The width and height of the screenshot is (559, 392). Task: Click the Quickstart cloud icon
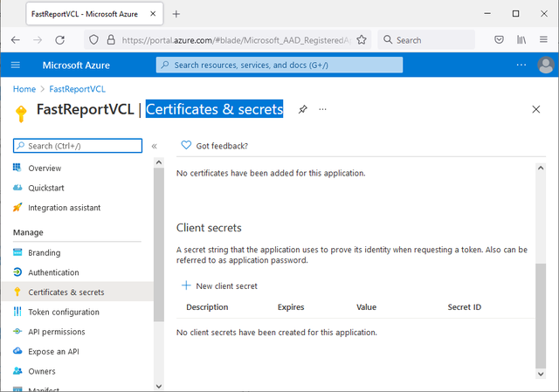(x=17, y=188)
